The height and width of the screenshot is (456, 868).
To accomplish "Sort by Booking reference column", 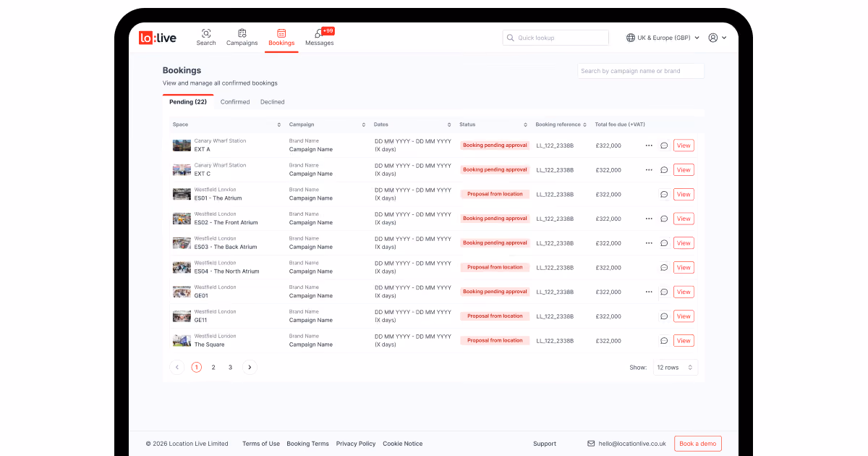I will 585,124.
